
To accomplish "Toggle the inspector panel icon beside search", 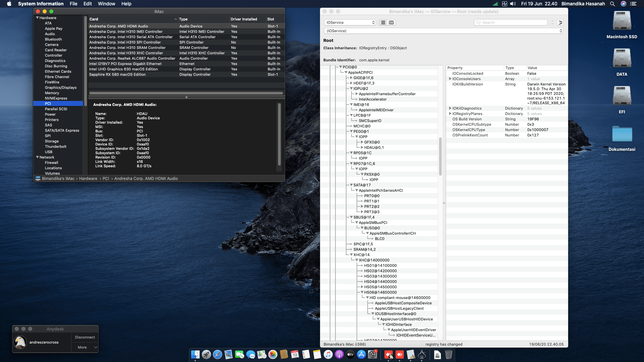I will [x=560, y=22].
